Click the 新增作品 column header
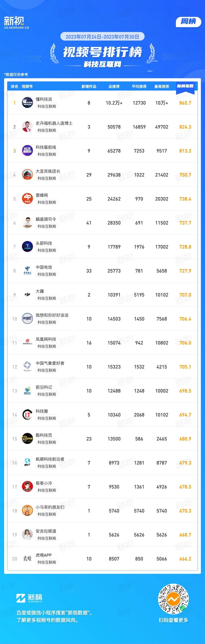 [x=89, y=87]
